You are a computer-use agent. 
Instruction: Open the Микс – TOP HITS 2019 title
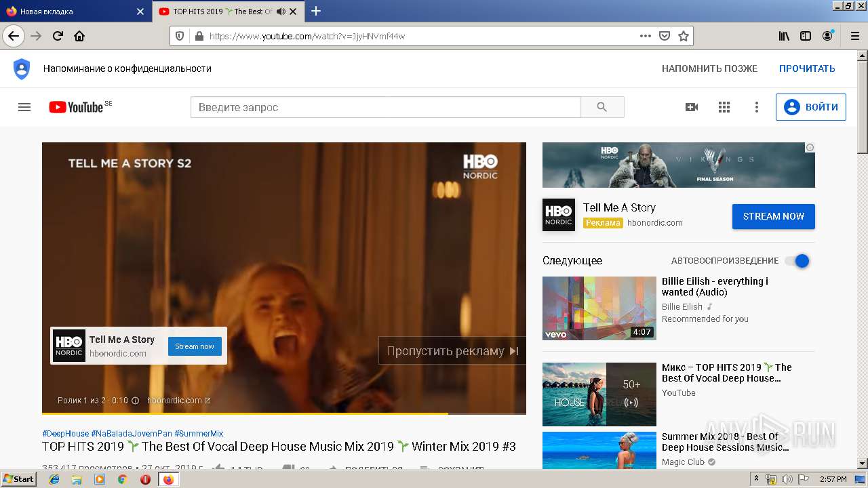[727, 373]
